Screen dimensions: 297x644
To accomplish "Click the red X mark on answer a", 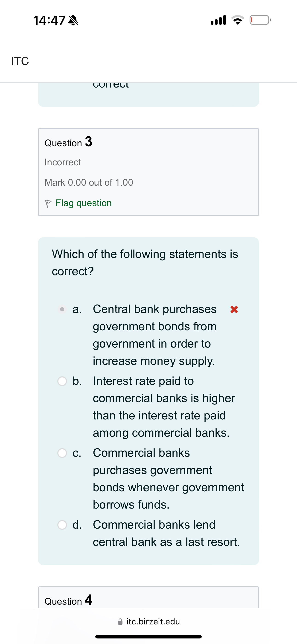I will tap(234, 310).
